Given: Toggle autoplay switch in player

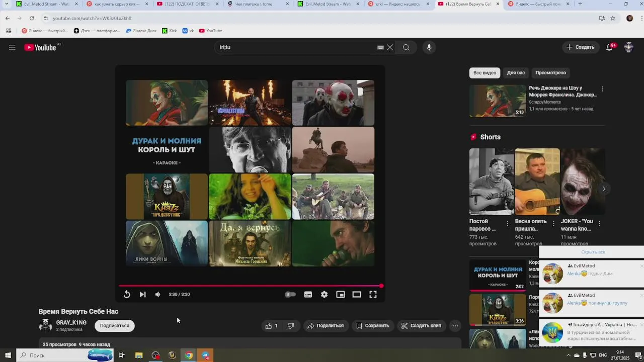Looking at the screenshot, I should (x=290, y=295).
